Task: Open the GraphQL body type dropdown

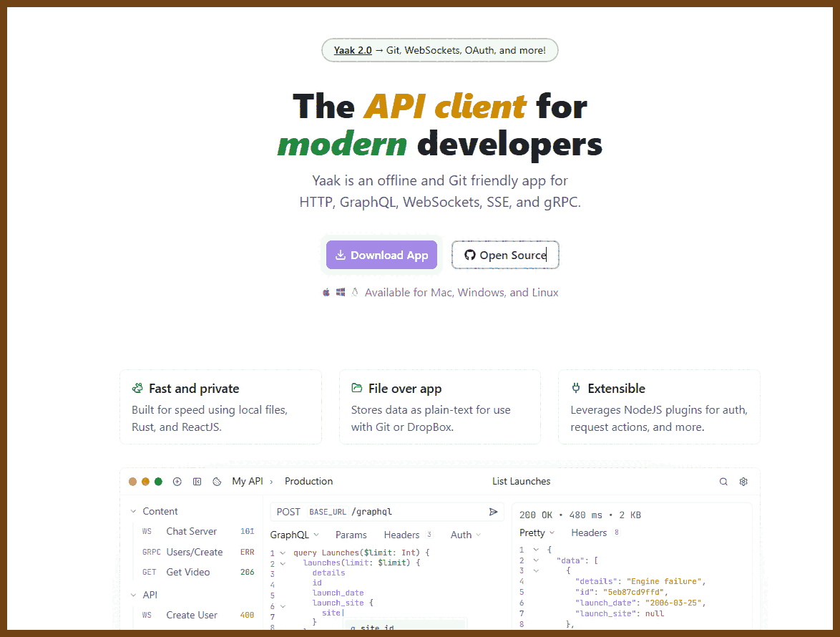Action: tap(295, 535)
